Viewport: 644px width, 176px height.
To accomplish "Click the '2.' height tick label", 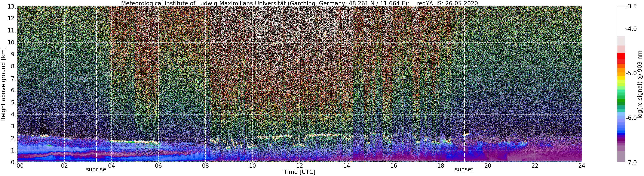I will pos(14,138).
